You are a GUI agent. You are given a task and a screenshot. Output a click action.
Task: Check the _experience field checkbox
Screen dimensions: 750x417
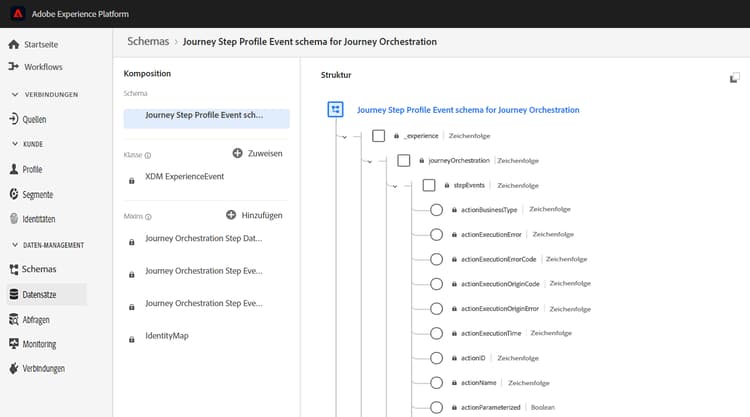click(x=379, y=135)
